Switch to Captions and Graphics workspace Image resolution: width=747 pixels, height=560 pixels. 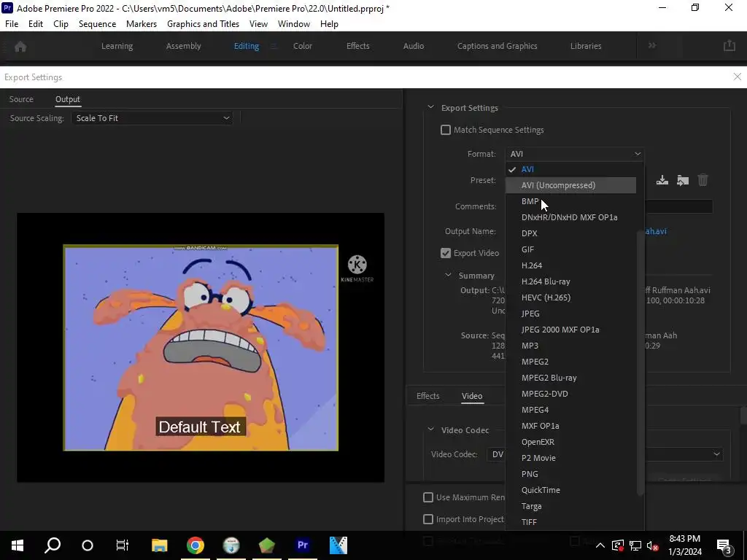tap(497, 46)
